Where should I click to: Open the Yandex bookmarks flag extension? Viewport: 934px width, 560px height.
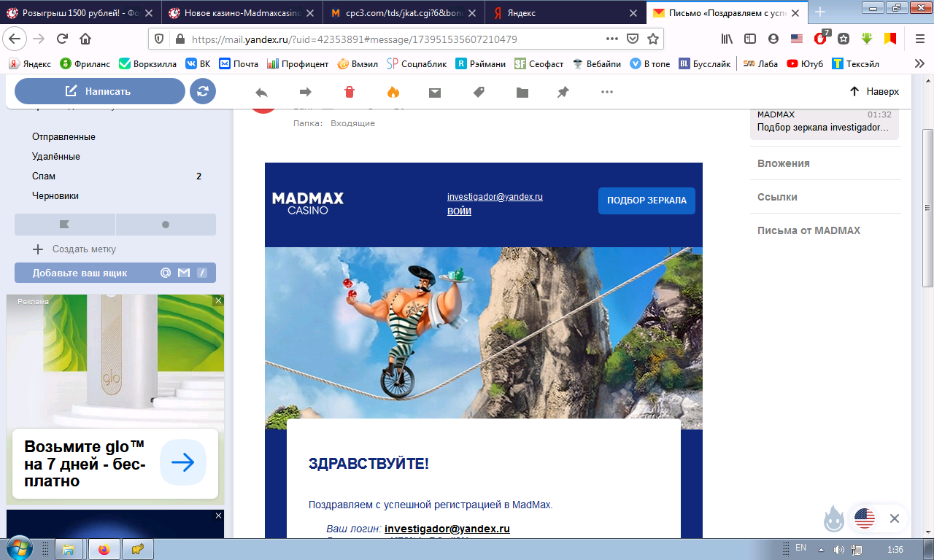tap(890, 39)
